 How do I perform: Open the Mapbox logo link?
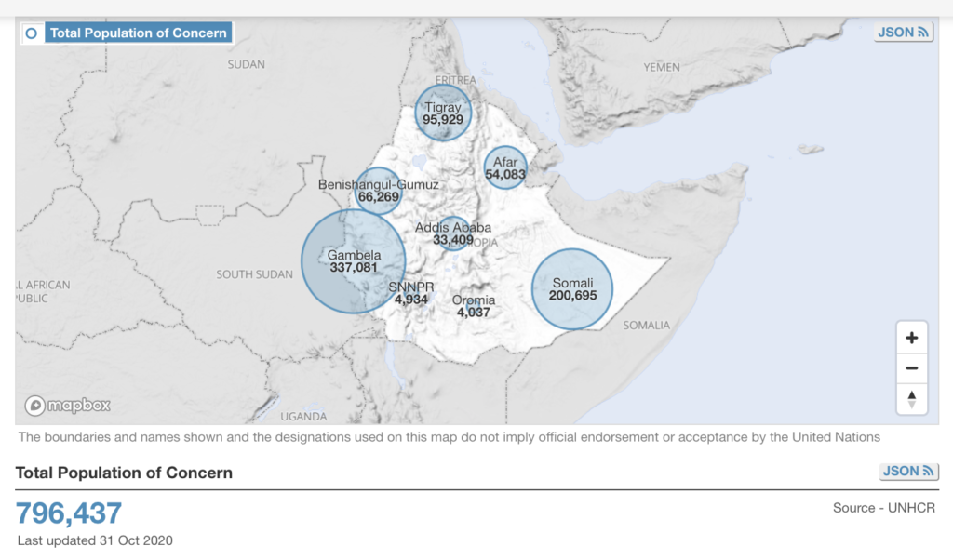(x=68, y=406)
